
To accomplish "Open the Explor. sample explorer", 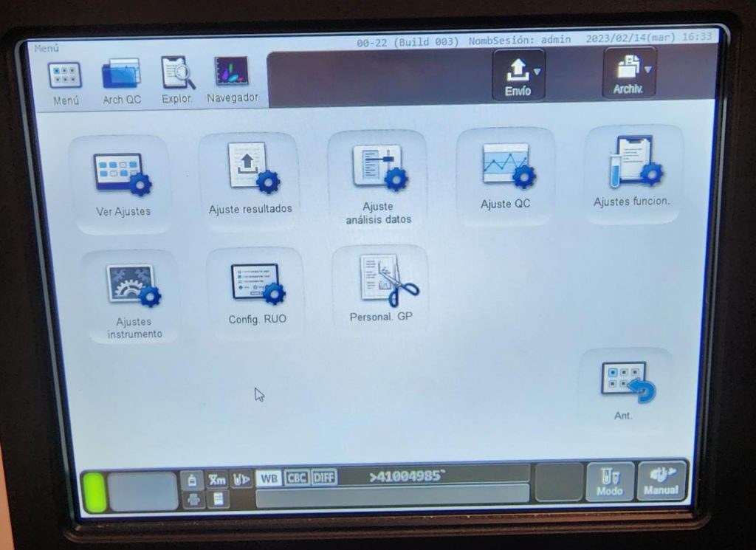I will (177, 80).
